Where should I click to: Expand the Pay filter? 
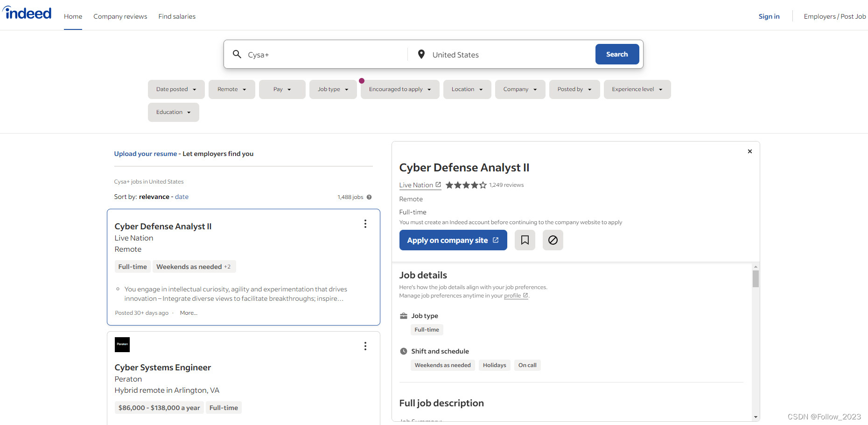[x=282, y=89]
